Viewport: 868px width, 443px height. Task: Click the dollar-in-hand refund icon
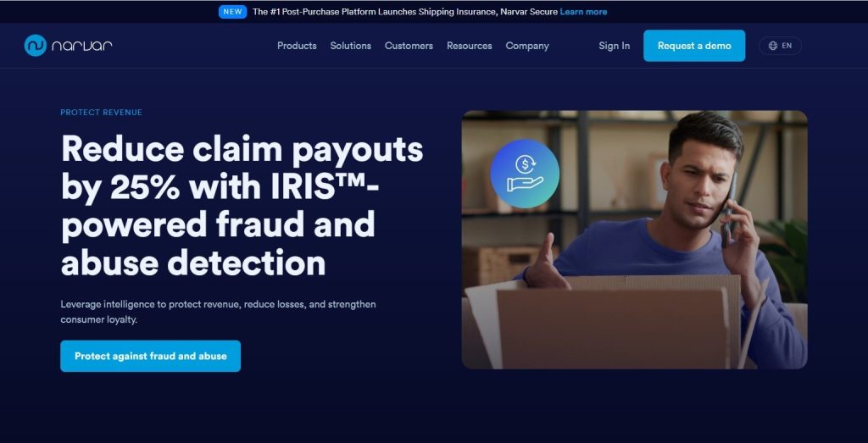(524, 174)
